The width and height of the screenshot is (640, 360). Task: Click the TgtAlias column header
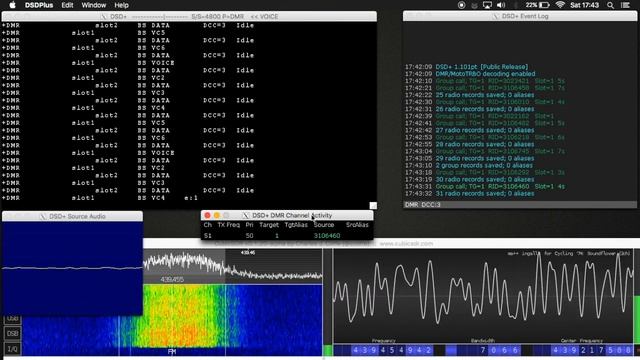pos(296,225)
